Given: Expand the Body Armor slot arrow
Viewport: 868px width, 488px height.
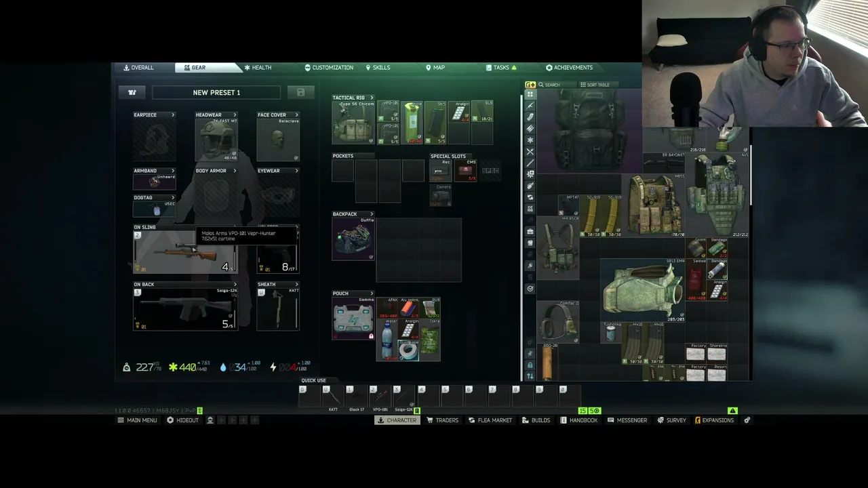Looking at the screenshot, I should coord(235,171).
